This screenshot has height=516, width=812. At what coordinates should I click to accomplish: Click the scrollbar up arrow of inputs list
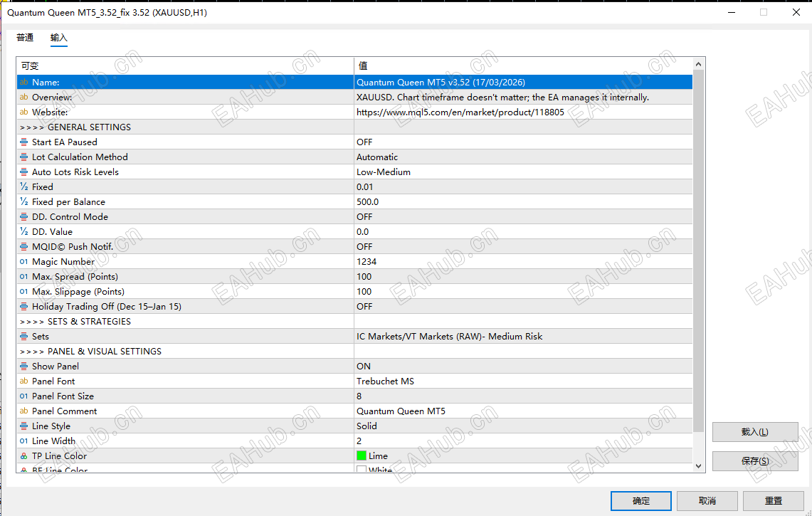point(698,64)
